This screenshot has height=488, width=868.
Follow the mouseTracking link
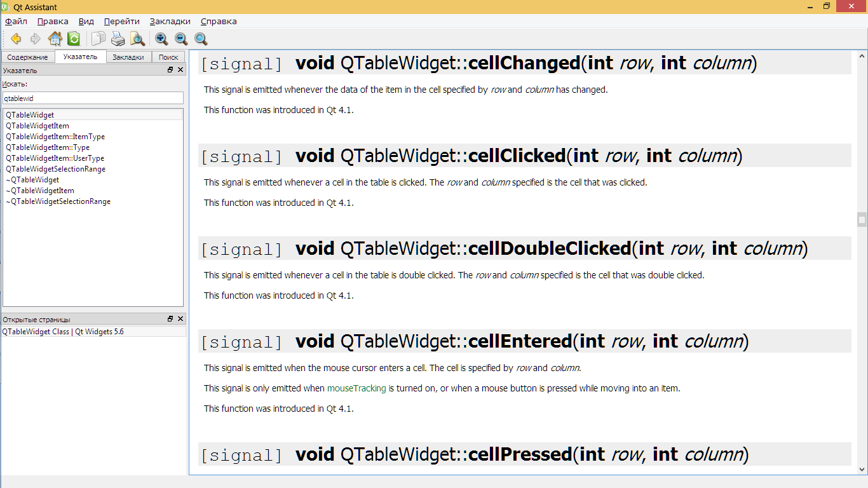(356, 388)
